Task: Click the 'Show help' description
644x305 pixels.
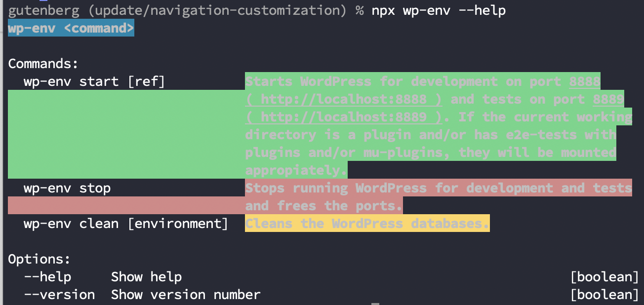Action: [146, 277]
